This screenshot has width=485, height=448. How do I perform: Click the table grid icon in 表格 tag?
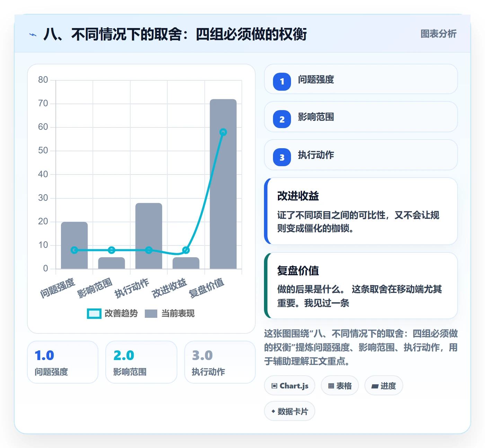331,386
